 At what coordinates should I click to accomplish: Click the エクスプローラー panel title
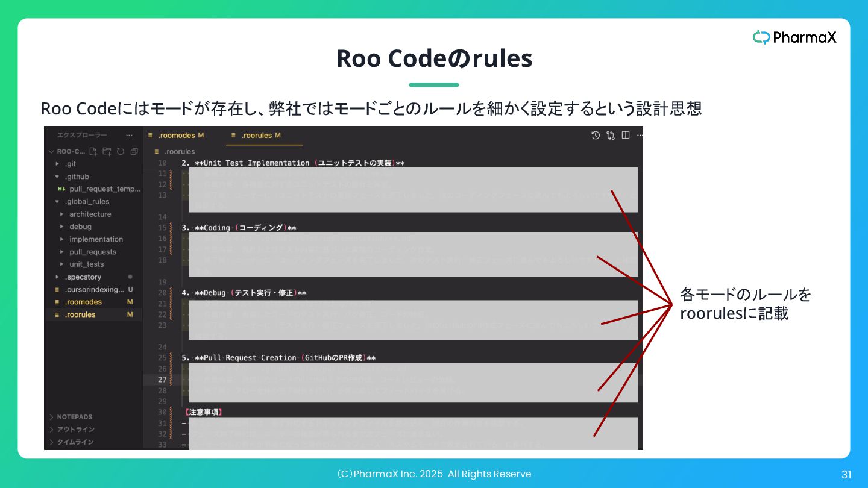click(82, 136)
